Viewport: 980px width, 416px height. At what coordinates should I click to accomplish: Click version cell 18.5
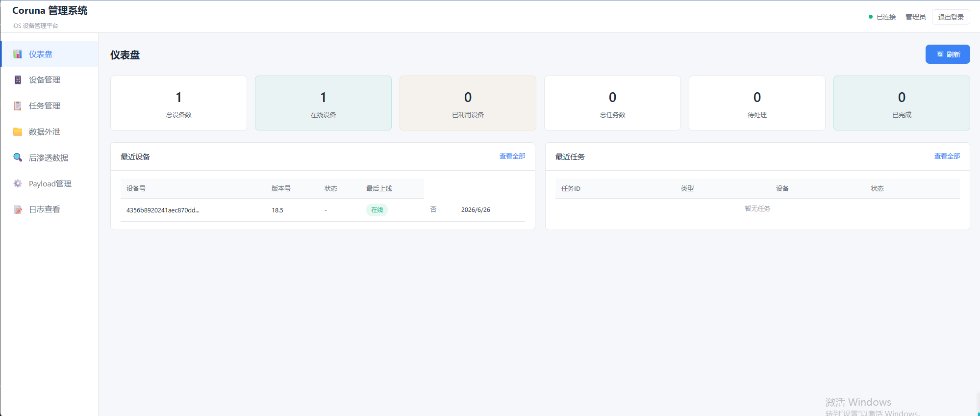click(277, 210)
